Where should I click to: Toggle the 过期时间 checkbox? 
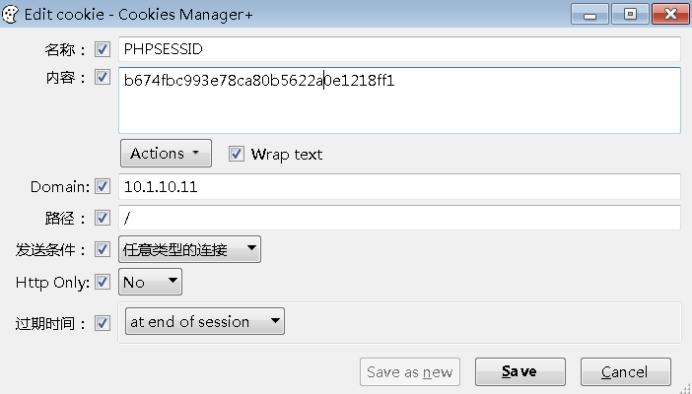tap(102, 323)
